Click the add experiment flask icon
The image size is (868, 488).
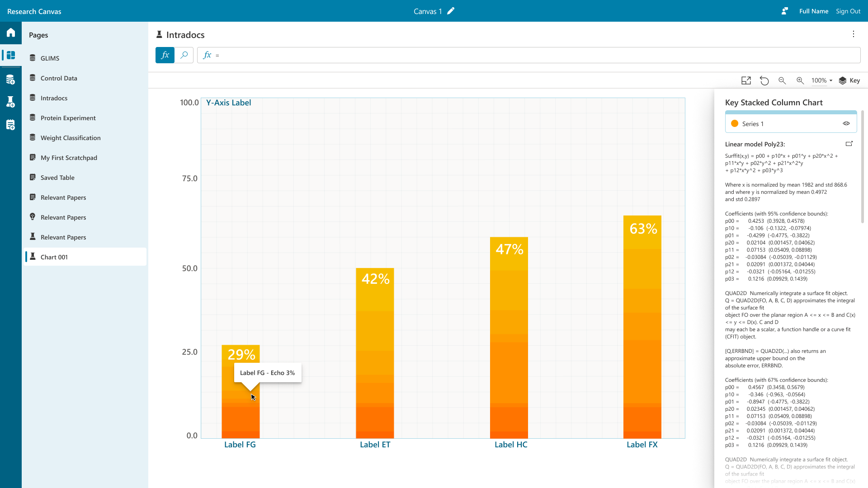tap(11, 102)
